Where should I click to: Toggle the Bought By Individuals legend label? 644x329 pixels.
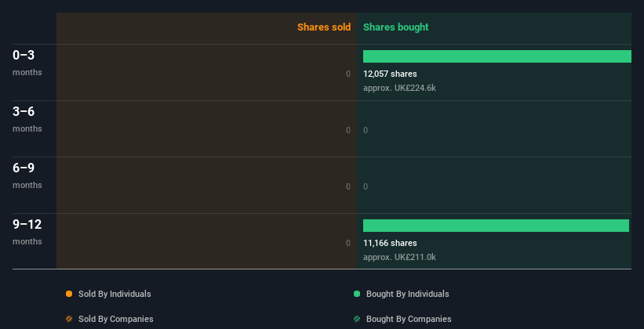[407, 294]
